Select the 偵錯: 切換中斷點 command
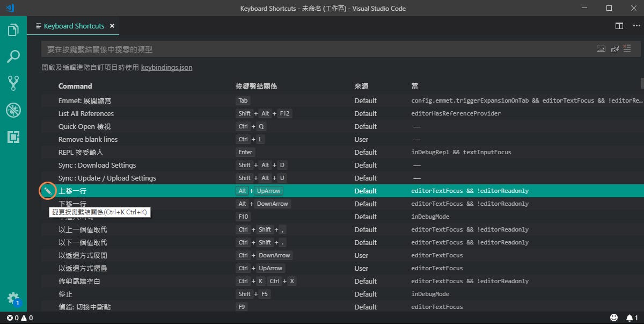Screen dimensions: 644x324 [x=85, y=307]
